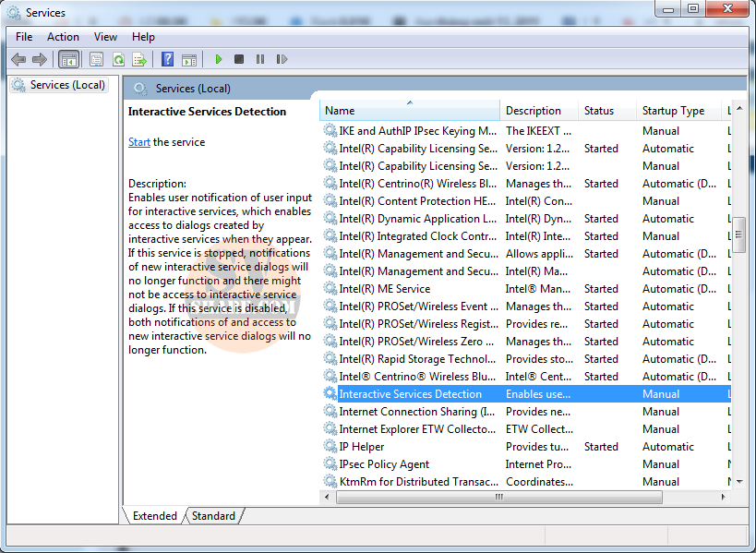
Task: Open the View menu
Action: (x=104, y=37)
